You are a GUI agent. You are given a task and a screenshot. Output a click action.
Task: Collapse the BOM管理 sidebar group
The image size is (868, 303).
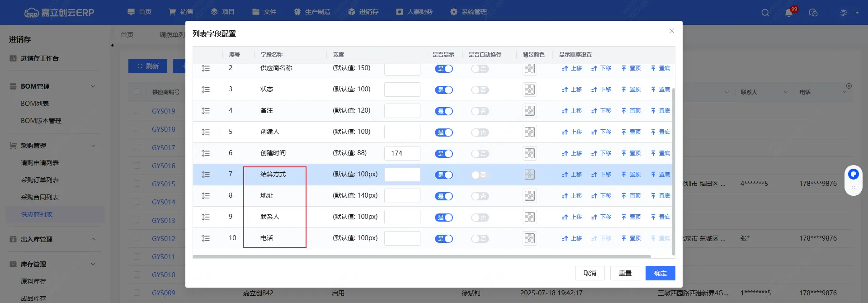click(x=93, y=86)
